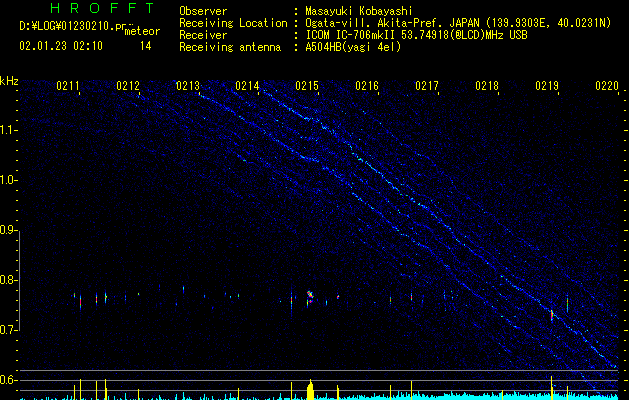Click the 0.8 kHz axis label
Viewport: 629px width, 400px height.
coord(9,280)
